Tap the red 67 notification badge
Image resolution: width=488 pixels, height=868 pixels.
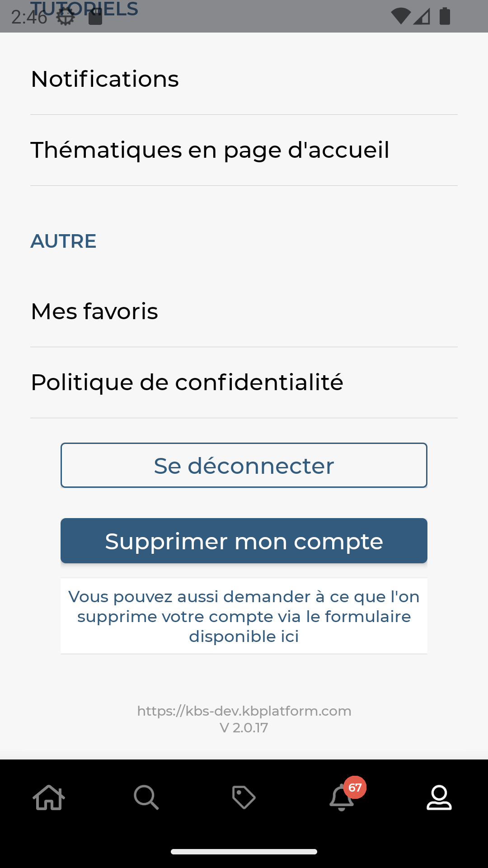pyautogui.click(x=355, y=788)
